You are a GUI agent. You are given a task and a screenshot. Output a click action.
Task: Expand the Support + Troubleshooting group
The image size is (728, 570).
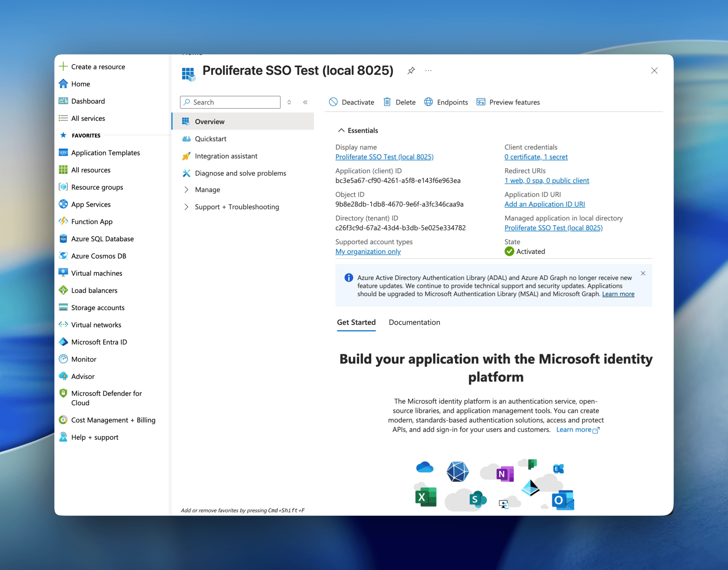[x=186, y=207]
